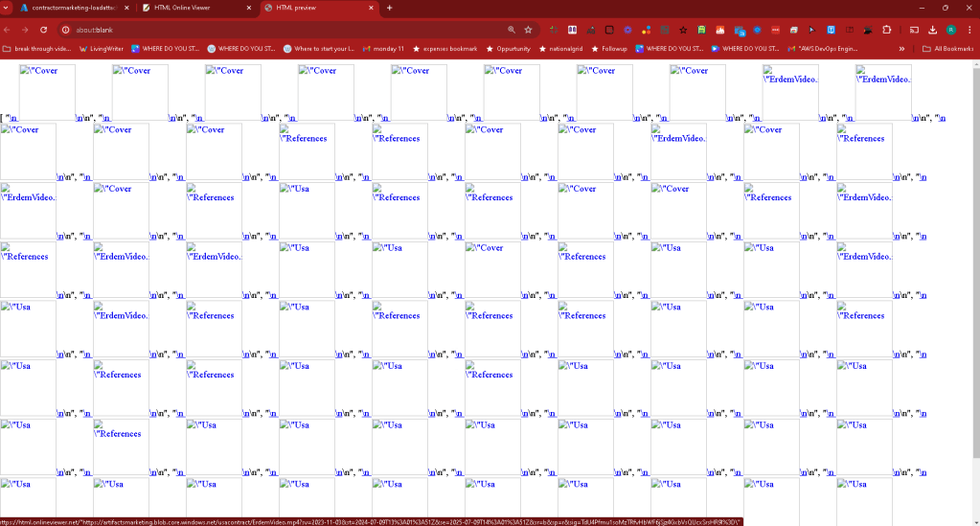Image resolution: width=980 pixels, height=526 pixels.
Task: Open the cast and media control icon
Action: point(914,30)
